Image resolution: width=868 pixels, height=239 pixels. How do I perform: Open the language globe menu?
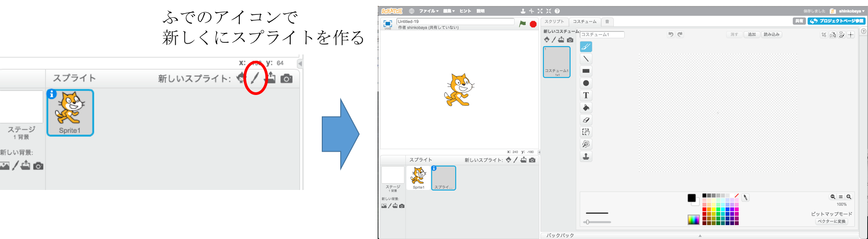pyautogui.click(x=411, y=11)
